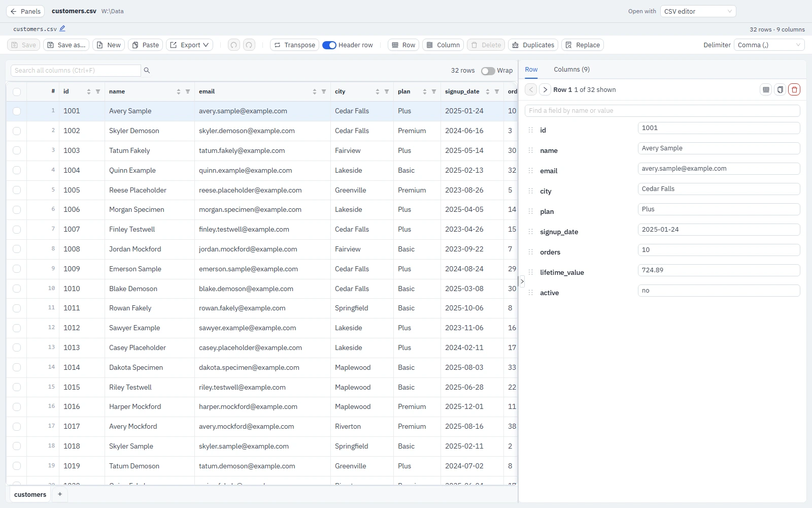812x508 pixels.
Task: Tick the select-all checkbox in table header
Action: (x=17, y=92)
